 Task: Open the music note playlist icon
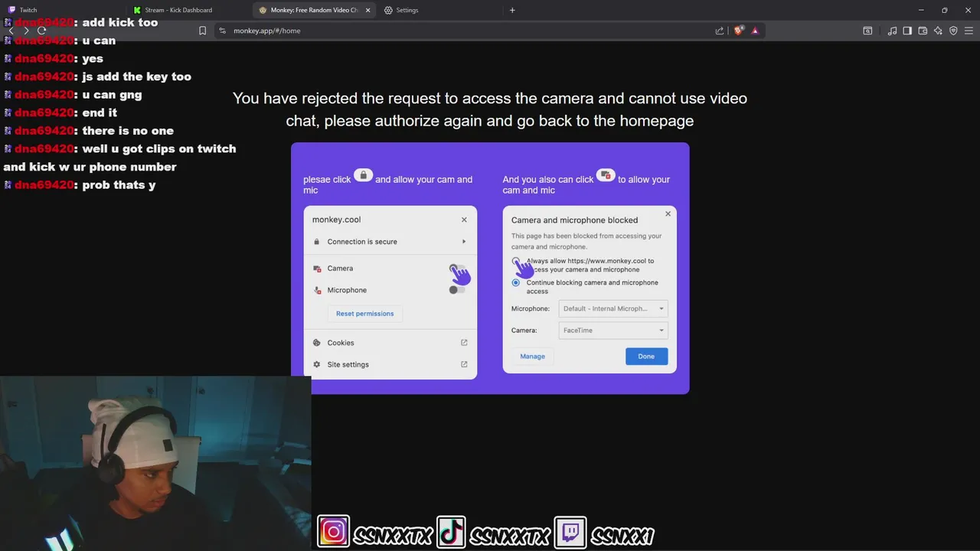(892, 31)
